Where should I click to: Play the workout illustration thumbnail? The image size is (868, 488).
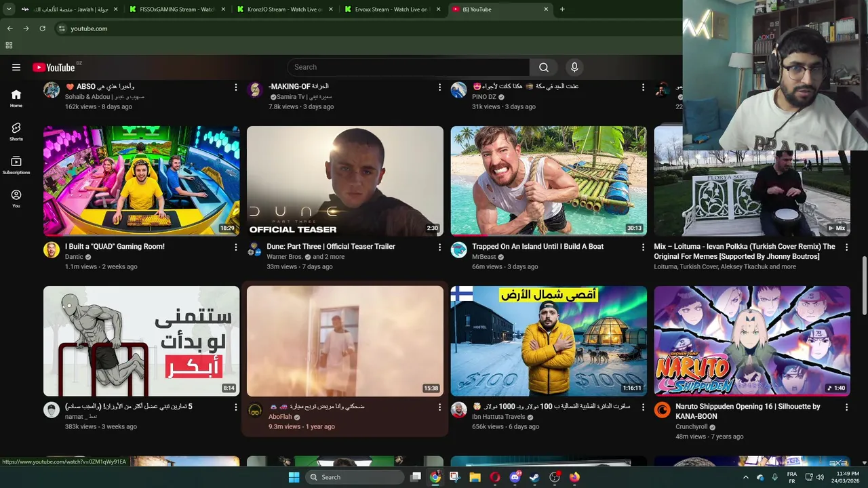142,341
